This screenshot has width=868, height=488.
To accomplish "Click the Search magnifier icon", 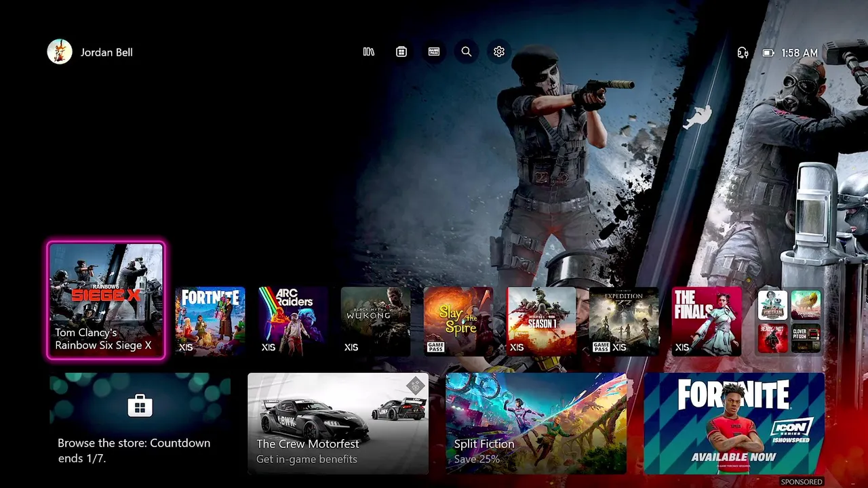I will [x=467, y=52].
